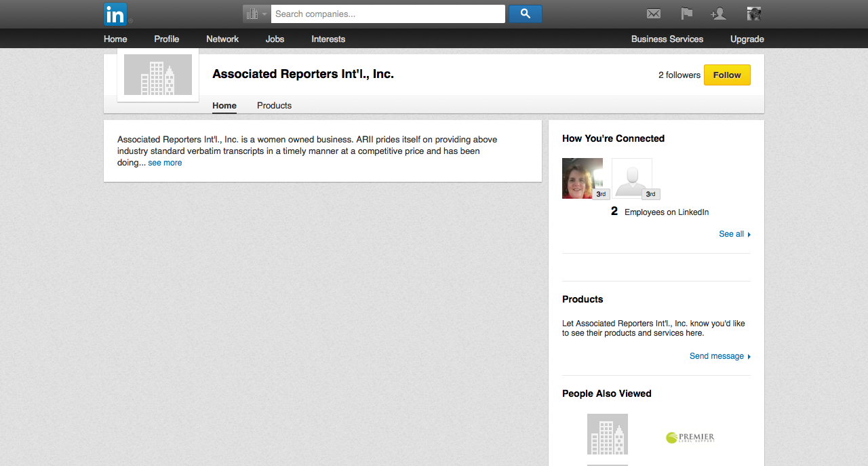868x466 pixels.
Task: Open the Business Services menu
Action: click(x=667, y=39)
